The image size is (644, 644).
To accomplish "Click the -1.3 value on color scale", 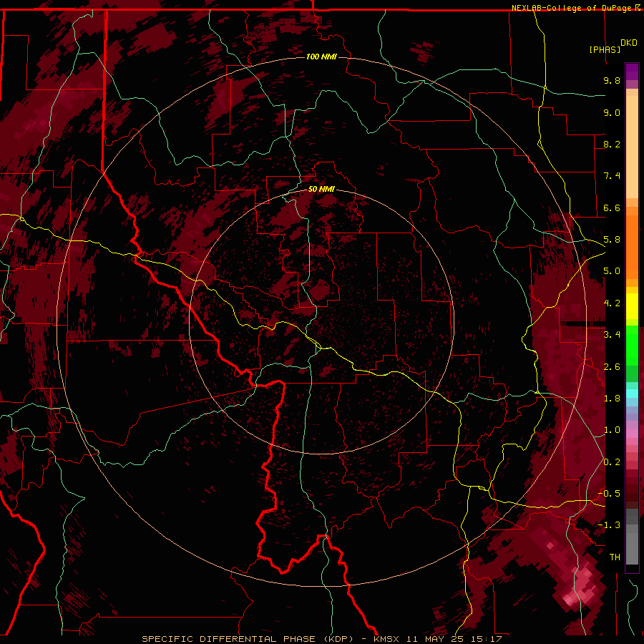I will tap(610, 525).
